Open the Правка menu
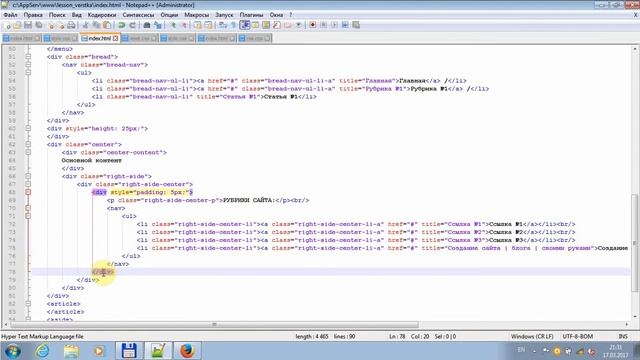 point(33,15)
